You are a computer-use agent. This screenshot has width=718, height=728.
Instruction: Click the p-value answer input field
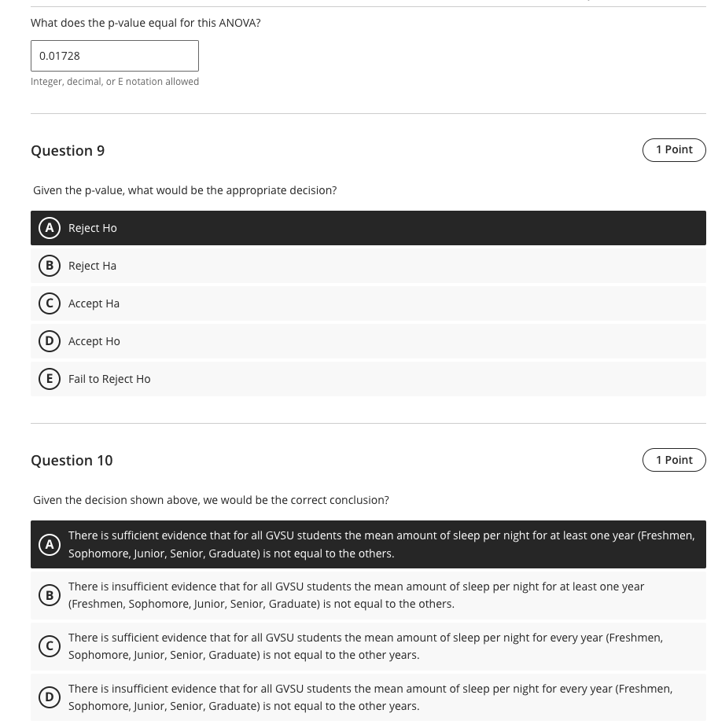(115, 56)
